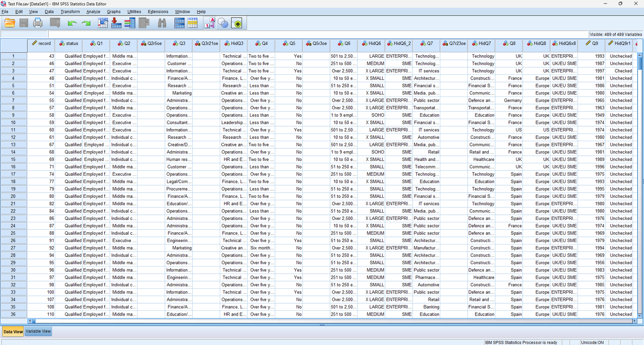
Task: Click the Print toolbar icon
Action: click(x=38, y=23)
